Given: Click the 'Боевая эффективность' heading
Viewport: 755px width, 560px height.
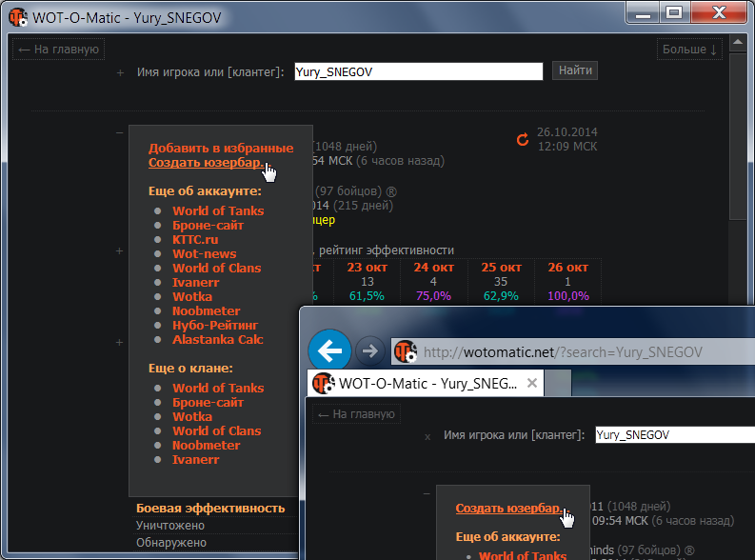Looking at the screenshot, I should (210, 509).
